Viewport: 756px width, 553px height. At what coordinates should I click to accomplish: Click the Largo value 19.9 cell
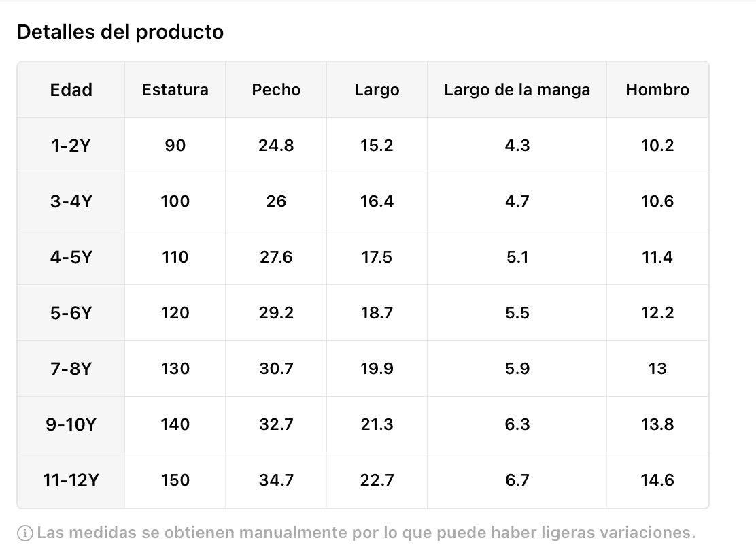(x=377, y=369)
